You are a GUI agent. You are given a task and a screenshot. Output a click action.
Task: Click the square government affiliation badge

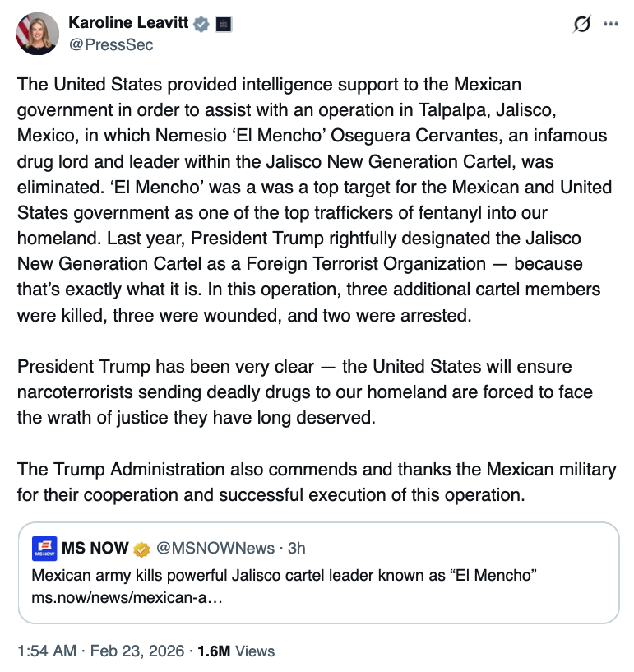222,25
